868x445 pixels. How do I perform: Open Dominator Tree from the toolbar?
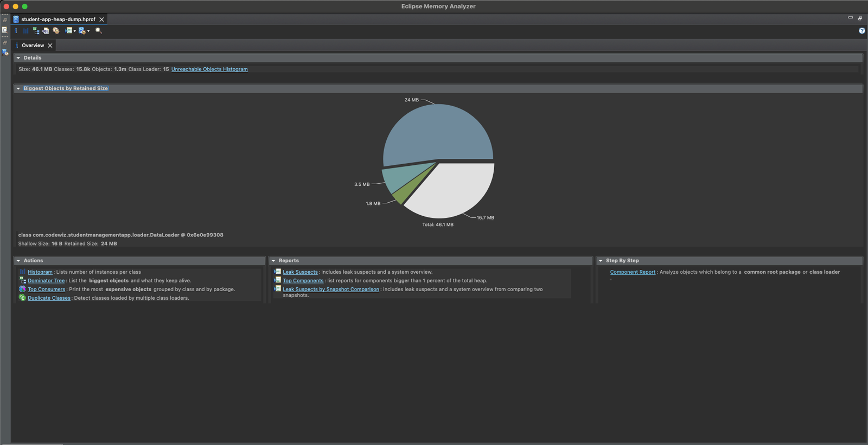pos(36,31)
